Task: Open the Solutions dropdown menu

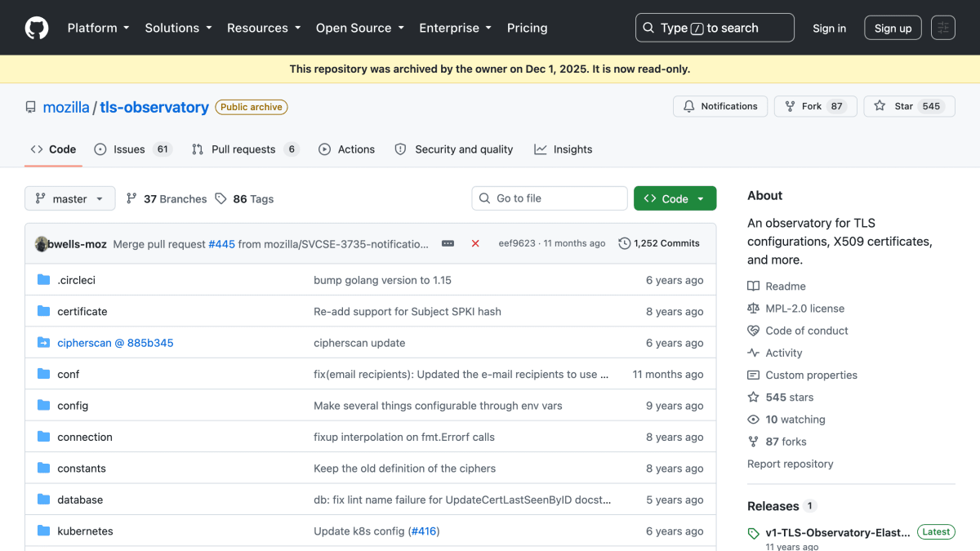Action: click(x=178, y=28)
